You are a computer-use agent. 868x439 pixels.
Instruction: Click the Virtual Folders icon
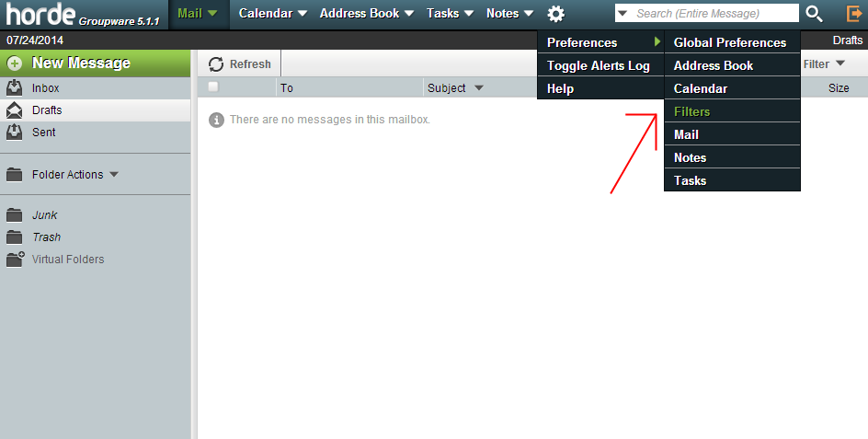(x=14, y=260)
